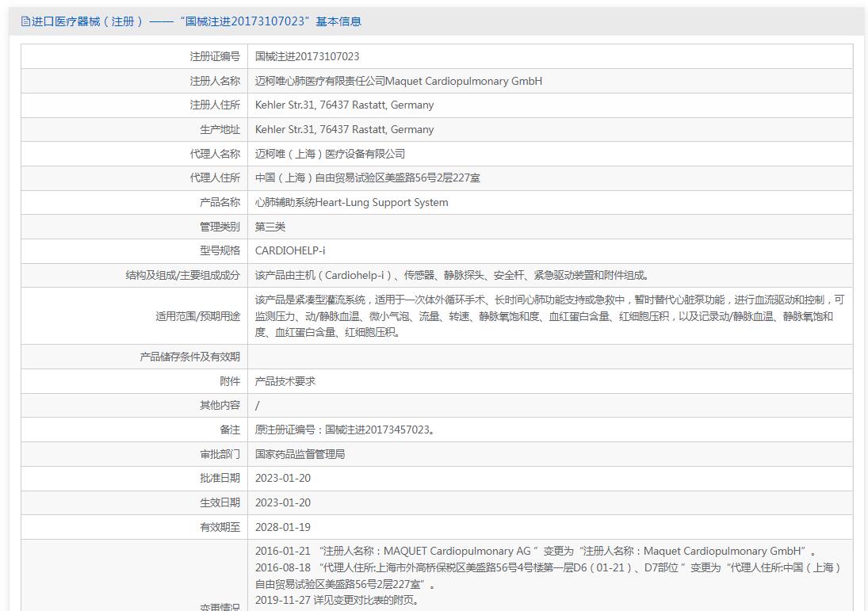Screen dimensions: 868x611
Task: Select the 代理人住所 label cell
Action: click(135, 178)
